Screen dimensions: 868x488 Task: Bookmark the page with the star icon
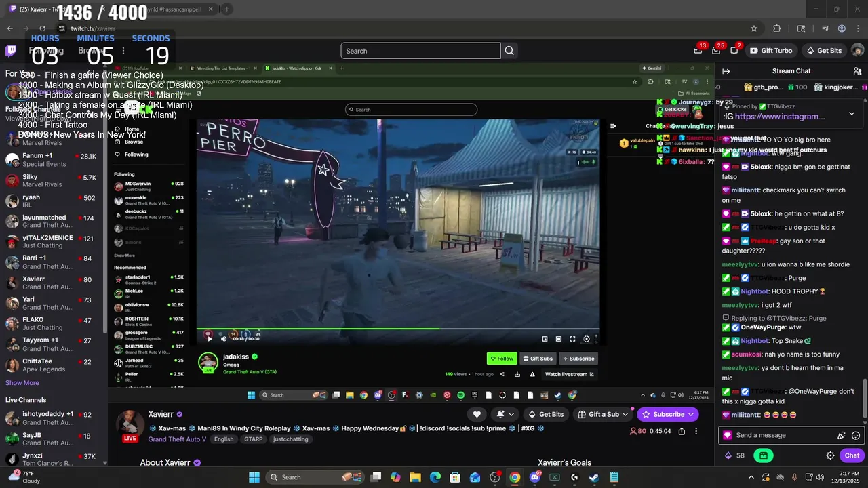point(754,28)
